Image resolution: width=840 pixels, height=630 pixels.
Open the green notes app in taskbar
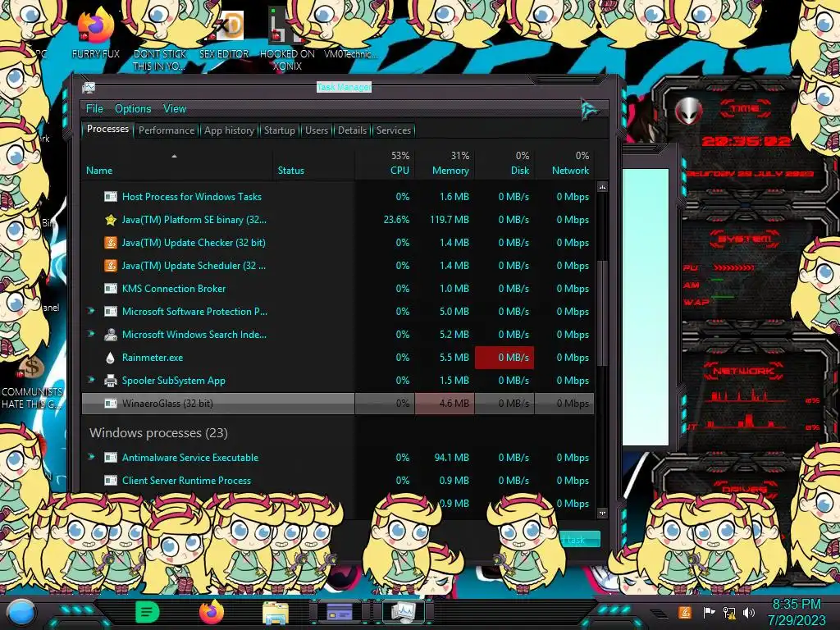click(x=148, y=612)
